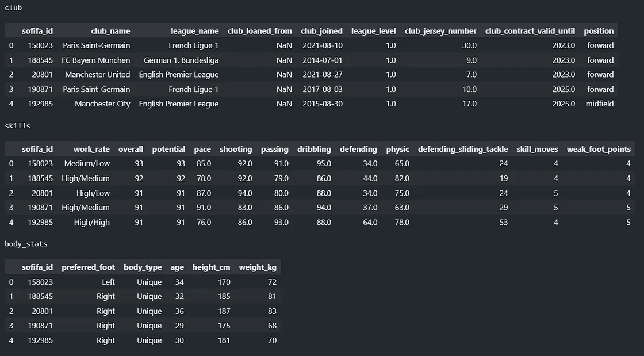Screen dimensions: 644x356
Task: Click the weak_foot_points column header
Action: 599,150
